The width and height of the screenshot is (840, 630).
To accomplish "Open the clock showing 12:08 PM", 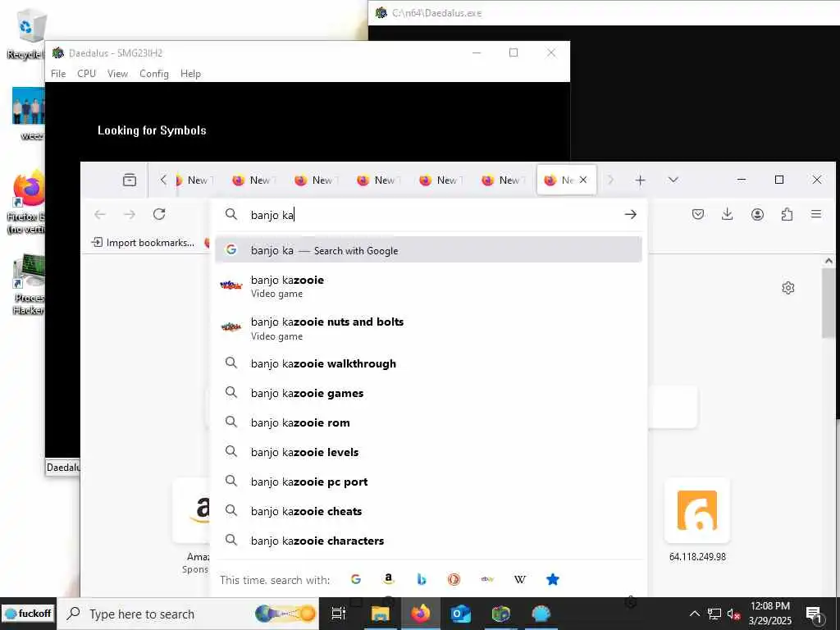I will pos(769,614).
